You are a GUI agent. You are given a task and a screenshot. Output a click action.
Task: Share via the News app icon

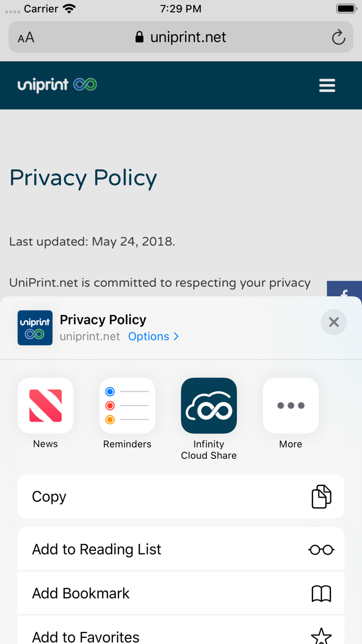click(46, 405)
